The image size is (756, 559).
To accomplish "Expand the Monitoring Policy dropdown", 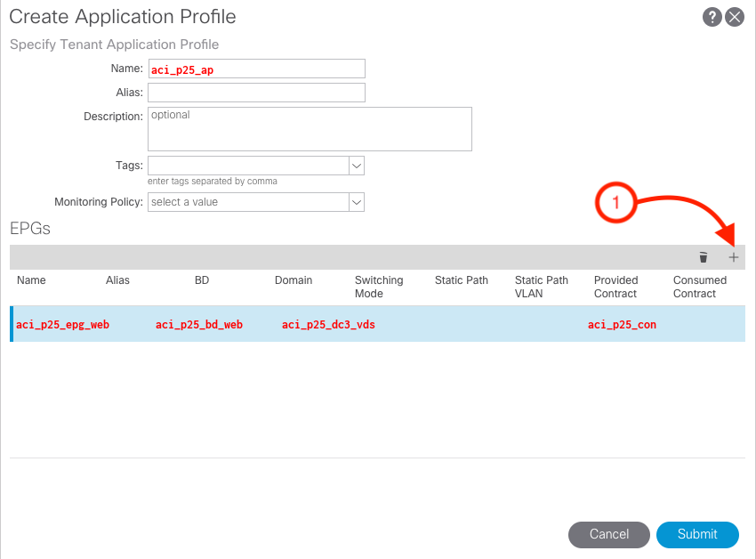I will pyautogui.click(x=357, y=202).
